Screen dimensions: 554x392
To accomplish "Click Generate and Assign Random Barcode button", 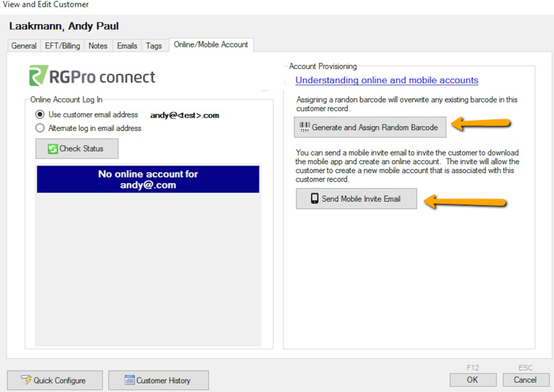I will click(x=370, y=127).
